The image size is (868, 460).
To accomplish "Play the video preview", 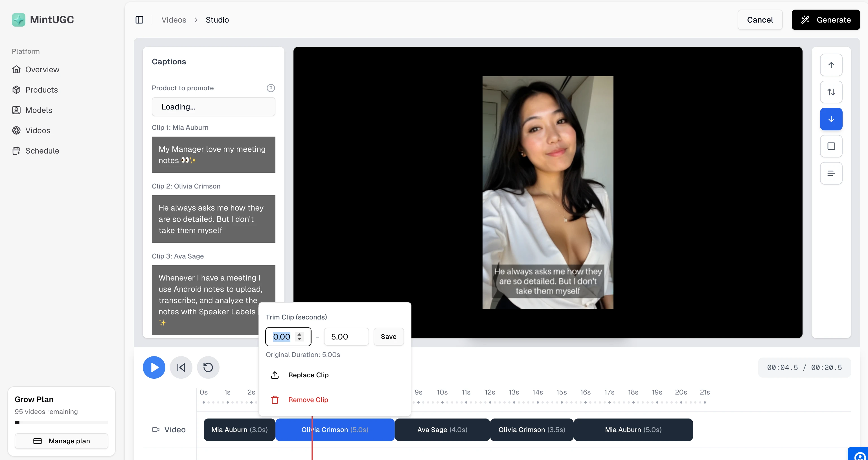I will pyautogui.click(x=154, y=368).
